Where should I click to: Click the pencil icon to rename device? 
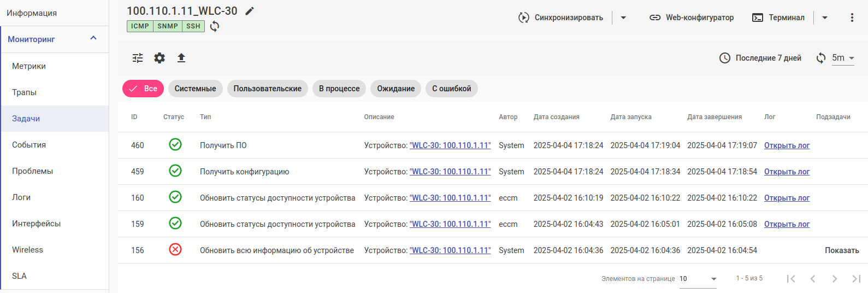point(250,11)
